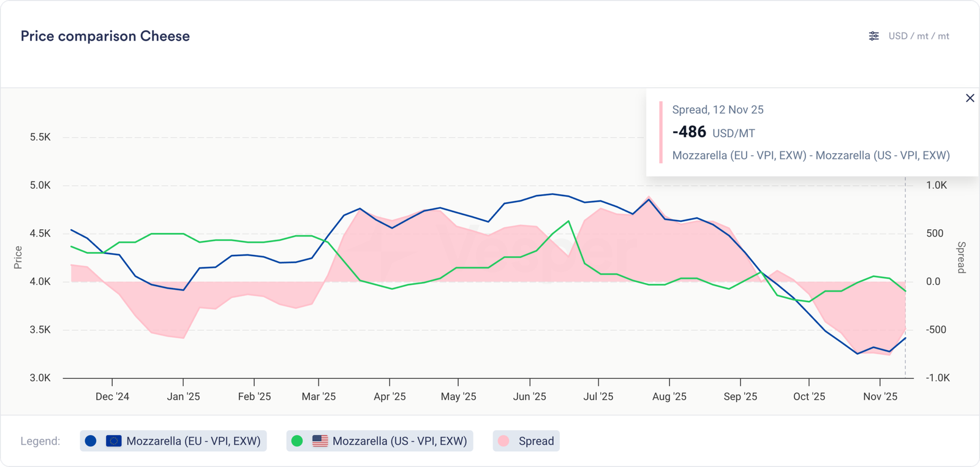The image size is (980, 467).
Task: Click the Spread, 12 Nov 25 tooltip heading
Action: (x=718, y=110)
